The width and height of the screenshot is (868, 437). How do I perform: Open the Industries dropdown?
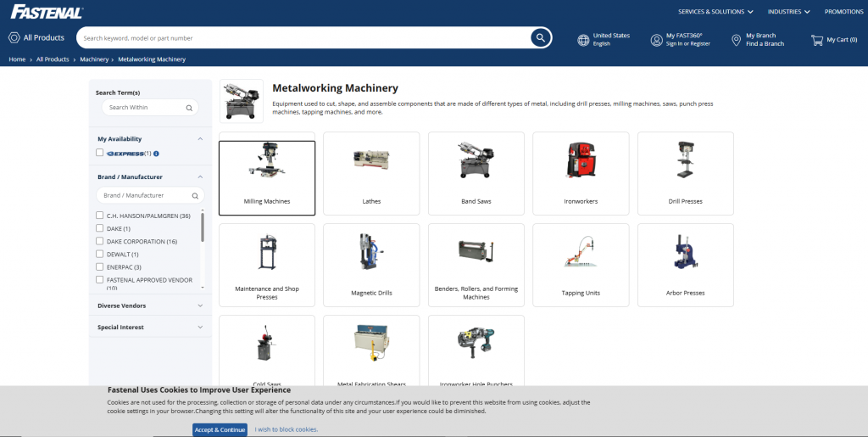pyautogui.click(x=789, y=12)
